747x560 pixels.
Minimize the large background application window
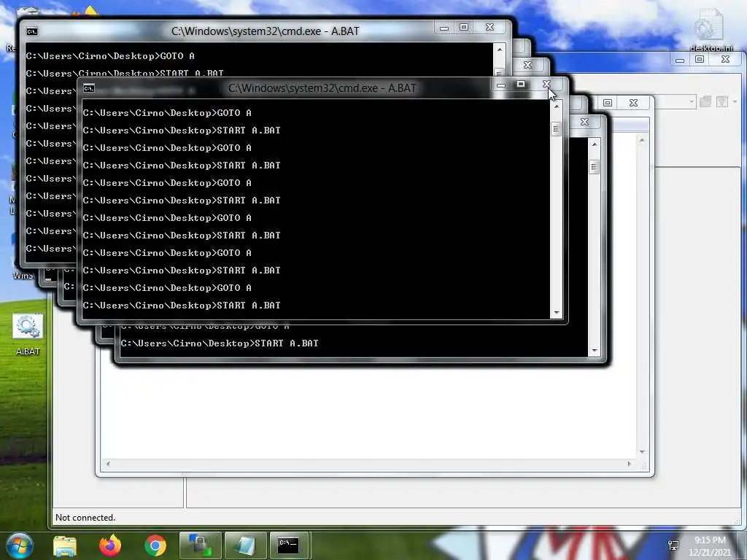[x=680, y=60]
